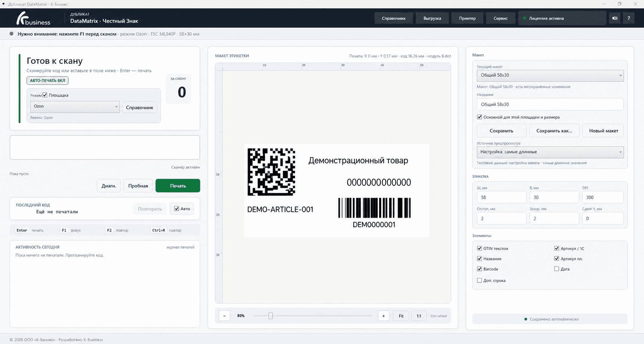Click the horizontal ruler above the label

[336, 66]
